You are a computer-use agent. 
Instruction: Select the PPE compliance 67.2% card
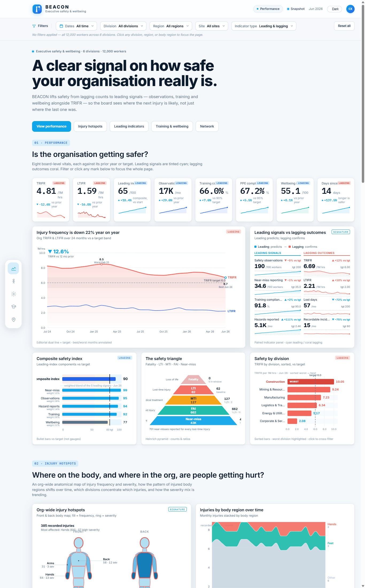(254, 200)
